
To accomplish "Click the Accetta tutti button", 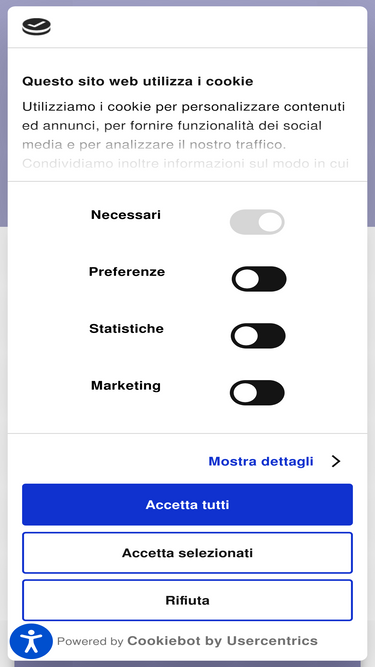I will click(x=188, y=505).
